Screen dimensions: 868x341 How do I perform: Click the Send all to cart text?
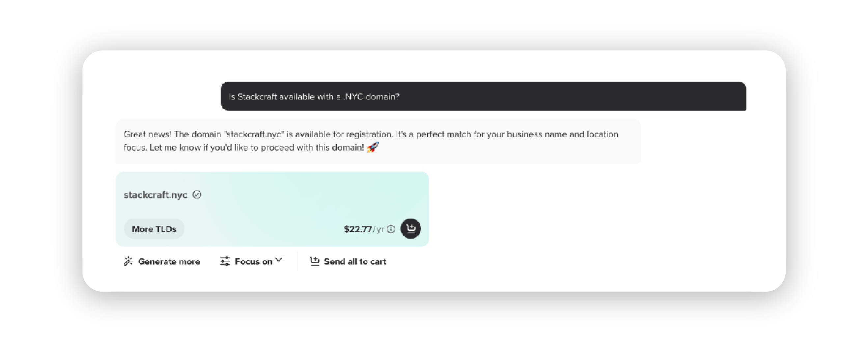coord(355,262)
